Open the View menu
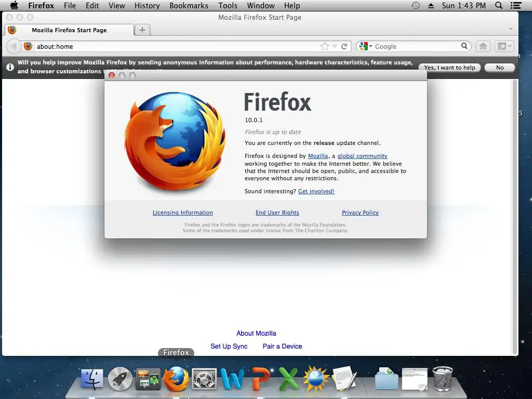The image size is (532, 399). pos(117,5)
